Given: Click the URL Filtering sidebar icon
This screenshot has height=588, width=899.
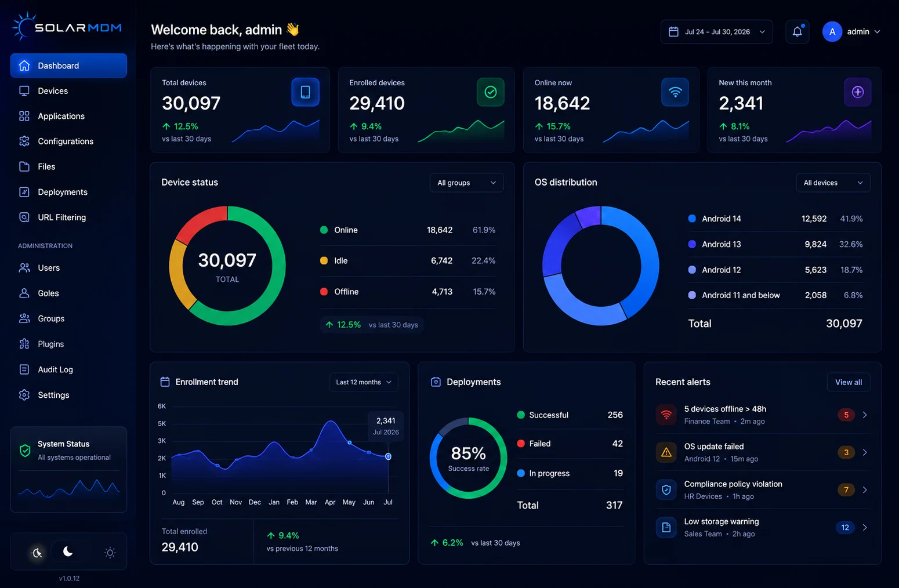Looking at the screenshot, I should tap(24, 217).
